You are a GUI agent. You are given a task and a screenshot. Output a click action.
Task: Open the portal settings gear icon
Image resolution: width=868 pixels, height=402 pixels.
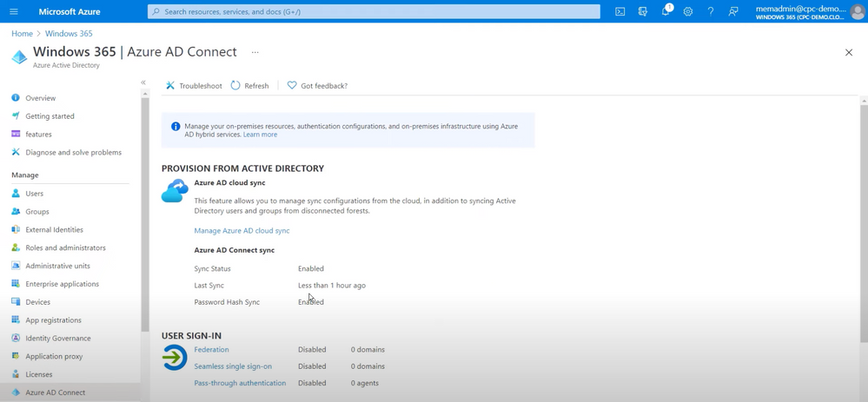coord(688,12)
